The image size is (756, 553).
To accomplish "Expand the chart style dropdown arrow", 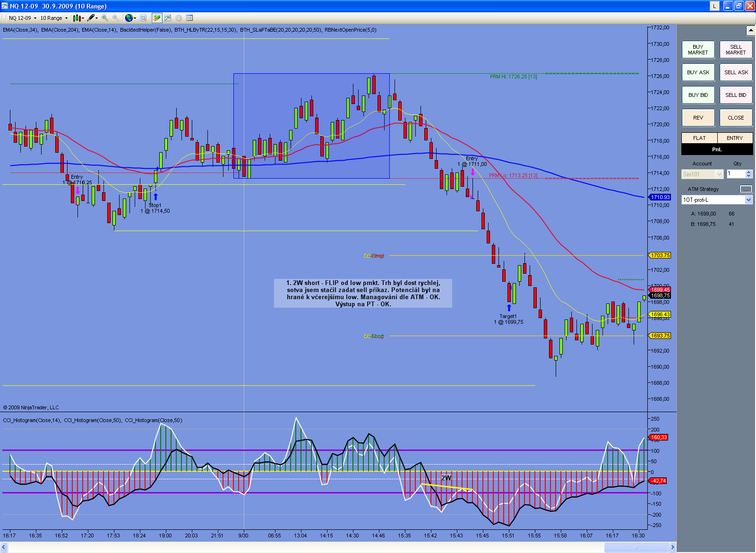I will pyautogui.click(x=83, y=18).
